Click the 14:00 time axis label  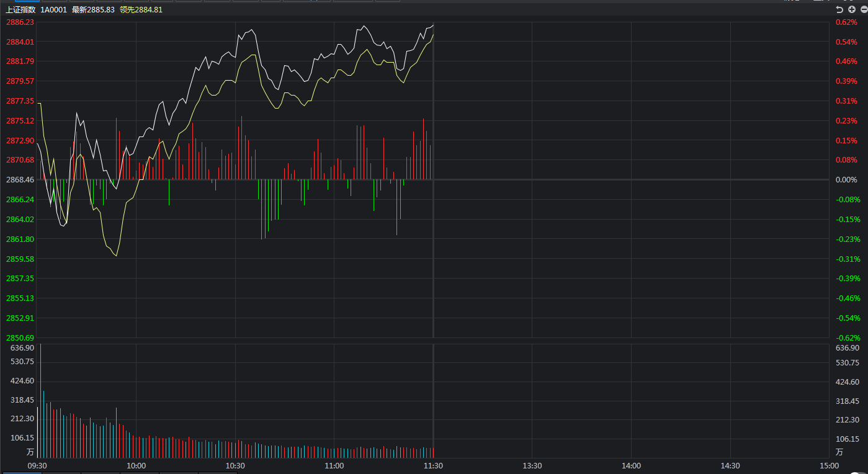631,466
